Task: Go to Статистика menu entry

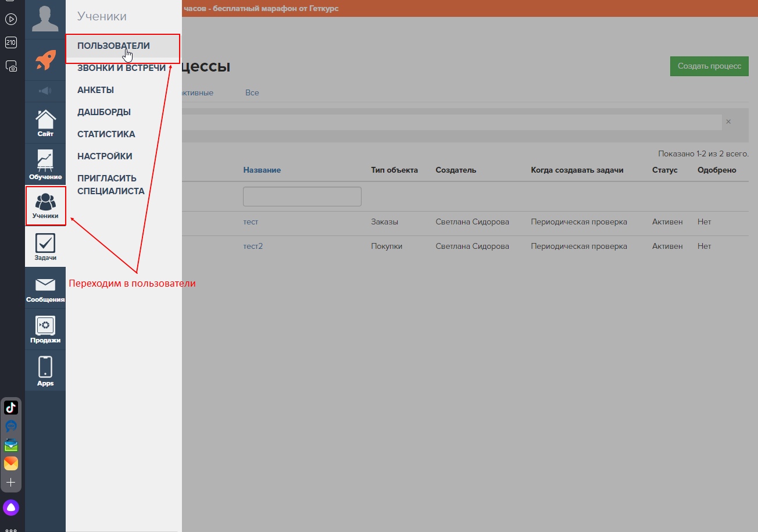Action: pyautogui.click(x=106, y=134)
